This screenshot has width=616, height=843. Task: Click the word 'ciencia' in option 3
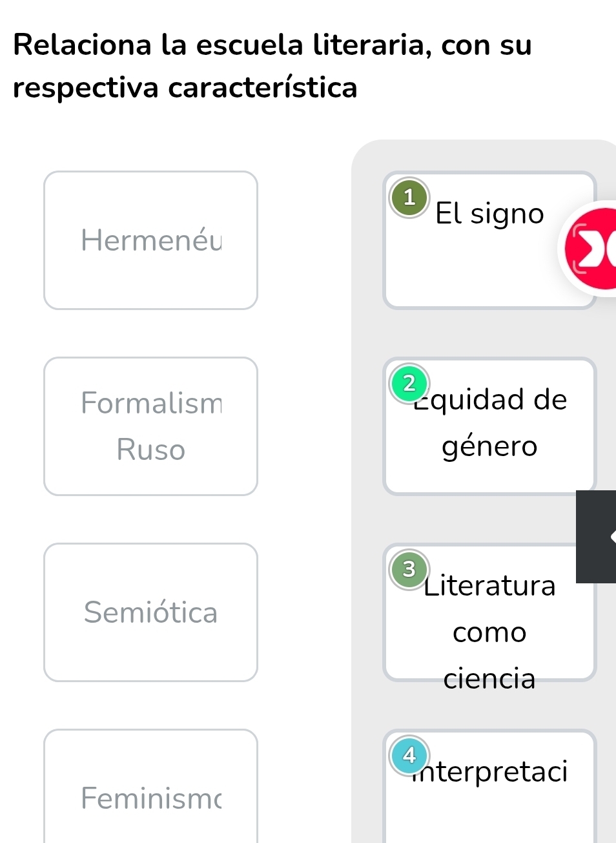point(489,678)
